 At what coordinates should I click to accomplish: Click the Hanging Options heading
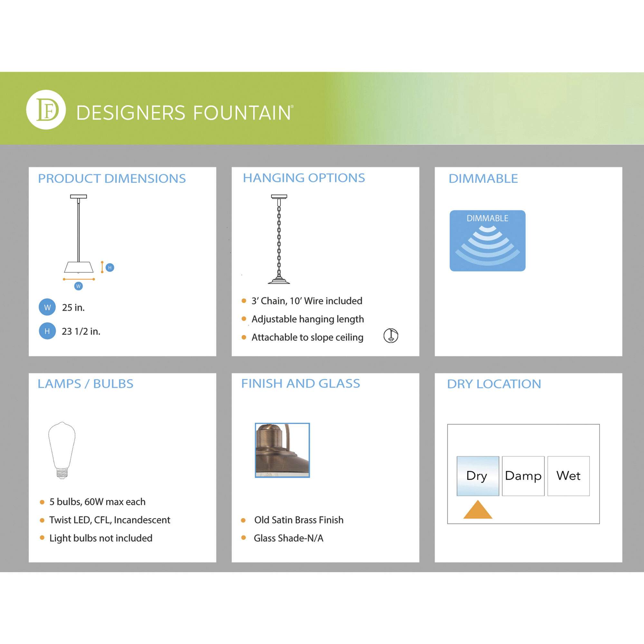pos(304,178)
